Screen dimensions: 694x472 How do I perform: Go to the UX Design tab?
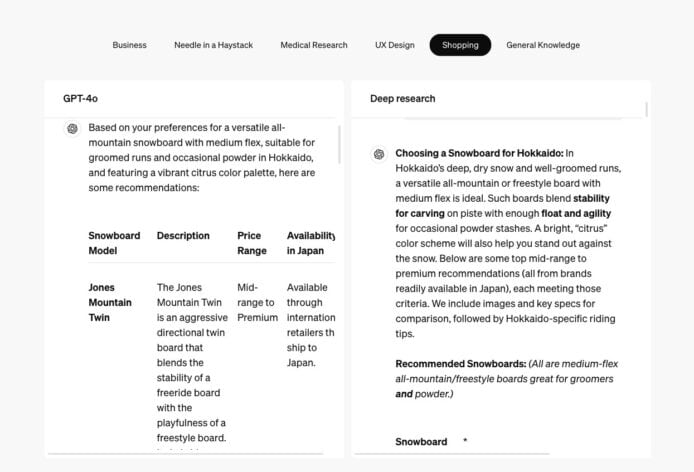pos(395,45)
